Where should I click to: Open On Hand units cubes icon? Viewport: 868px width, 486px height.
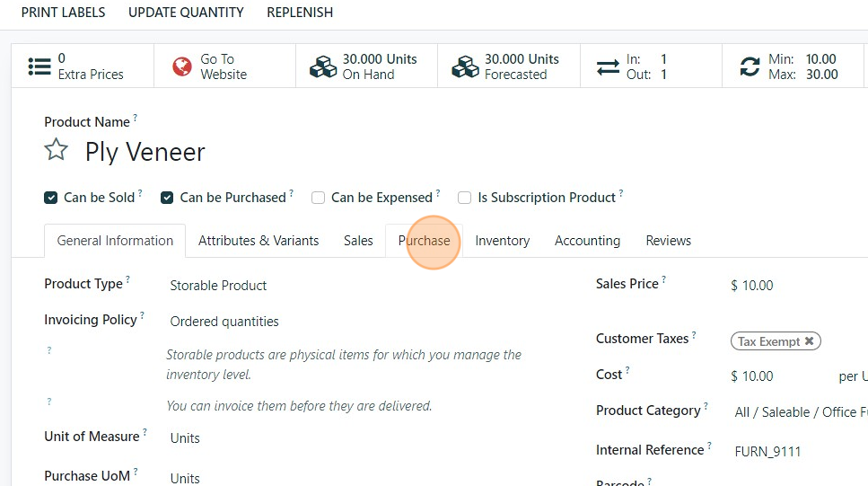coord(323,66)
